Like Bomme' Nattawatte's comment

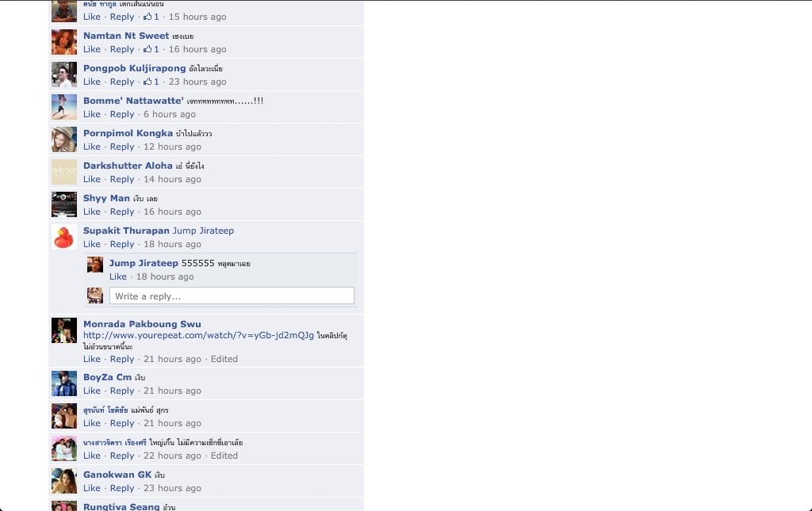coord(92,114)
